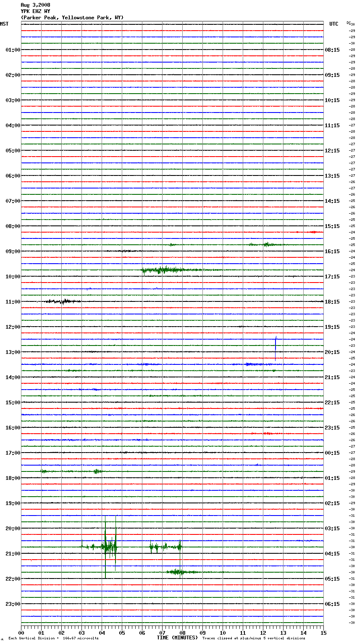This screenshot has height=644, width=357.
Task: Select the "21:00" MST row label
Action: click(13, 554)
